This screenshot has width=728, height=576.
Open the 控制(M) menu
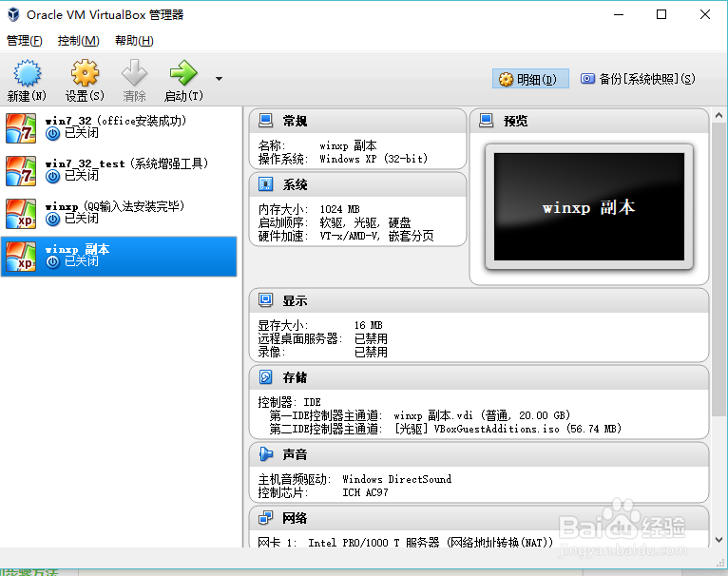tap(78, 41)
